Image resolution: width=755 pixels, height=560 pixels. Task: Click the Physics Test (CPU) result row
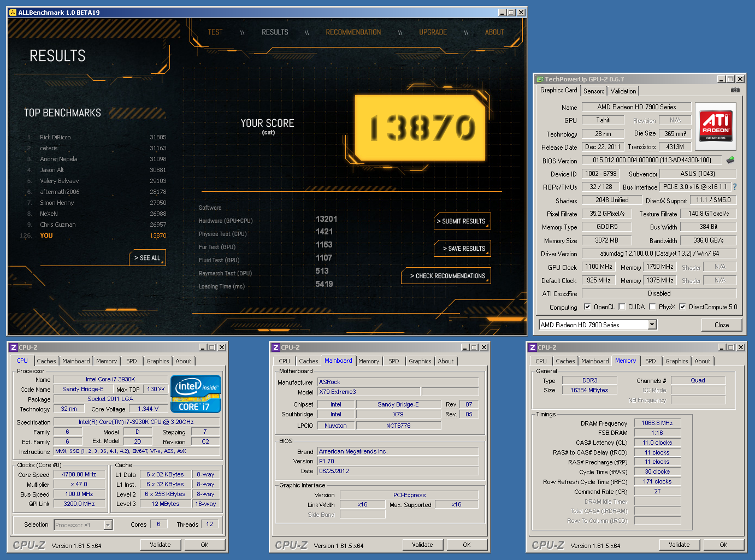click(266, 233)
